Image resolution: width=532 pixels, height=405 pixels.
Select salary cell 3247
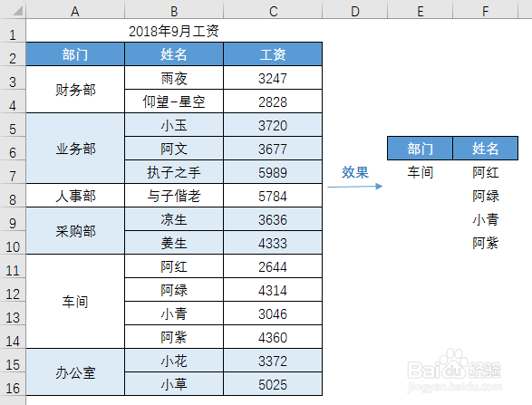[x=273, y=78]
